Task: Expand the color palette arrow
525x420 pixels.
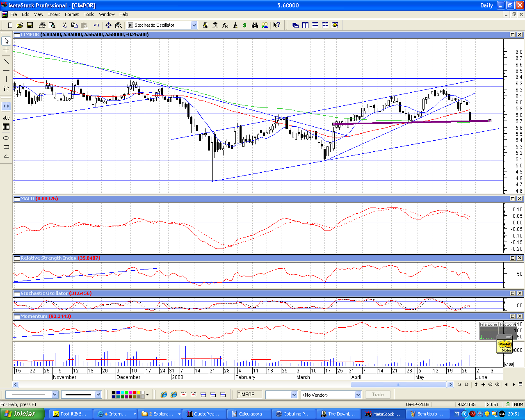Action: (x=147, y=395)
